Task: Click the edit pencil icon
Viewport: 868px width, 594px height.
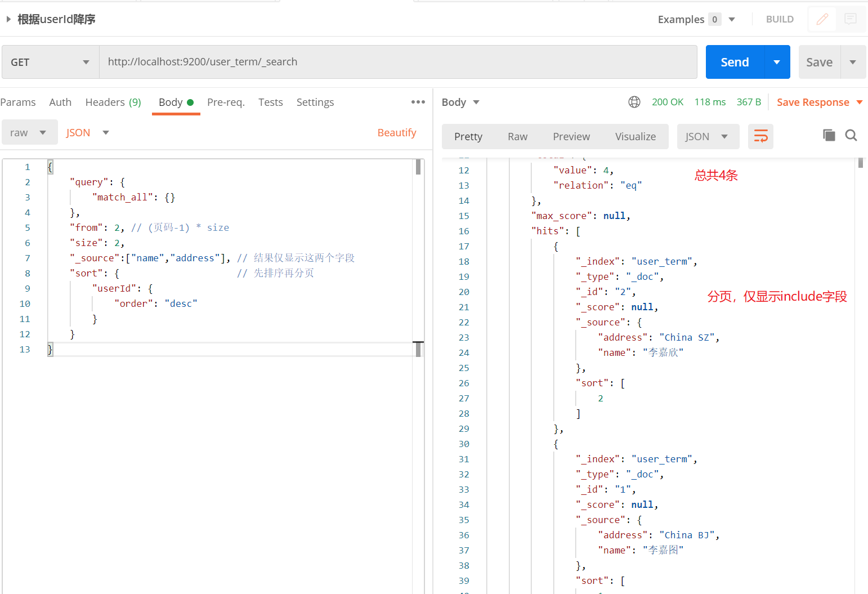Action: click(822, 19)
